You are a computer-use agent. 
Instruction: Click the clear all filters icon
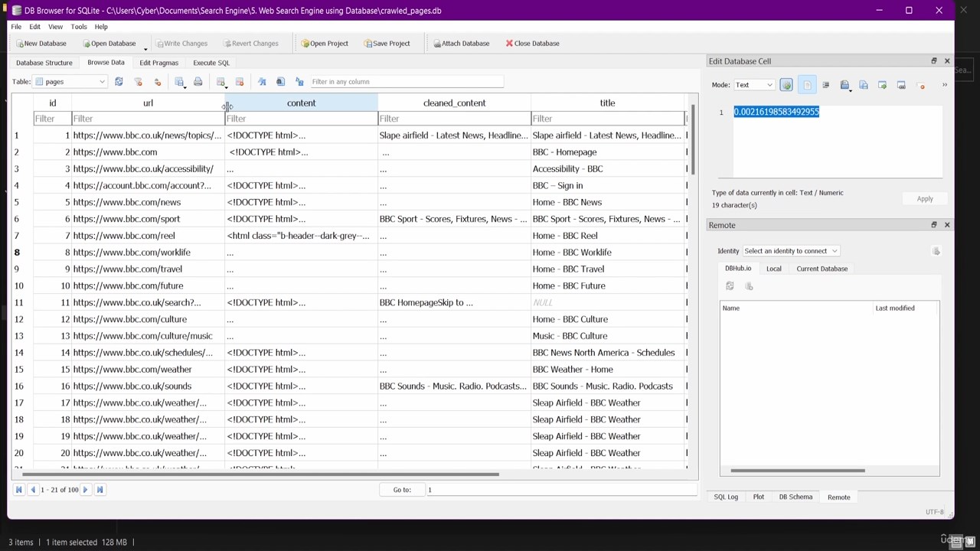(139, 82)
